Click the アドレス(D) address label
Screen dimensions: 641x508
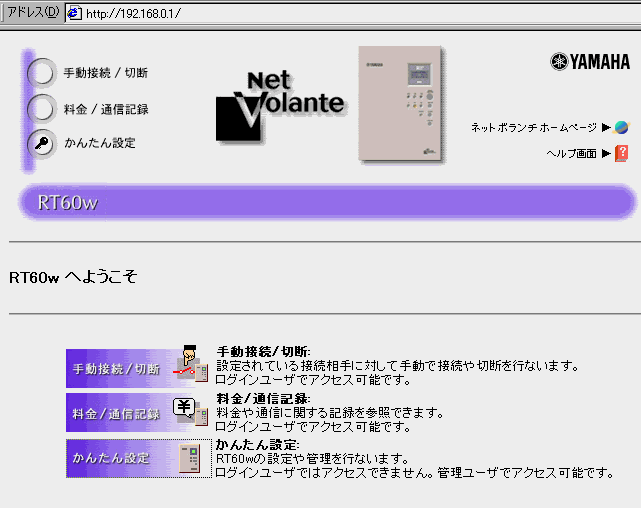(34, 12)
